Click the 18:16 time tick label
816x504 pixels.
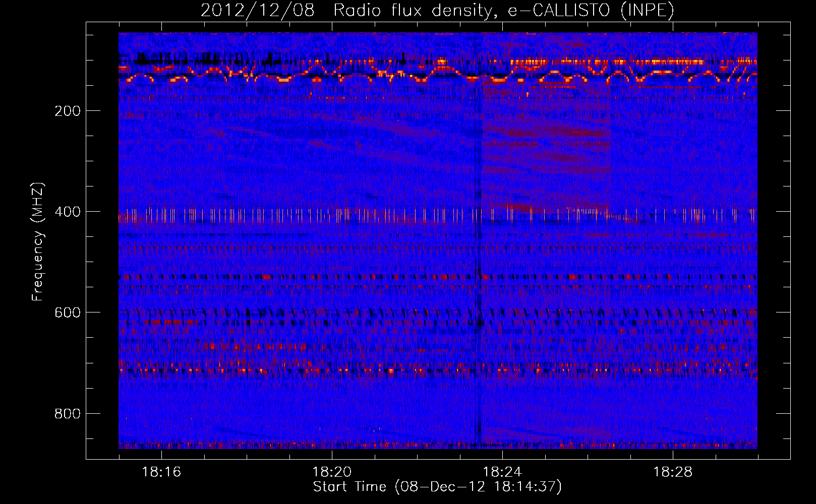tap(161, 472)
